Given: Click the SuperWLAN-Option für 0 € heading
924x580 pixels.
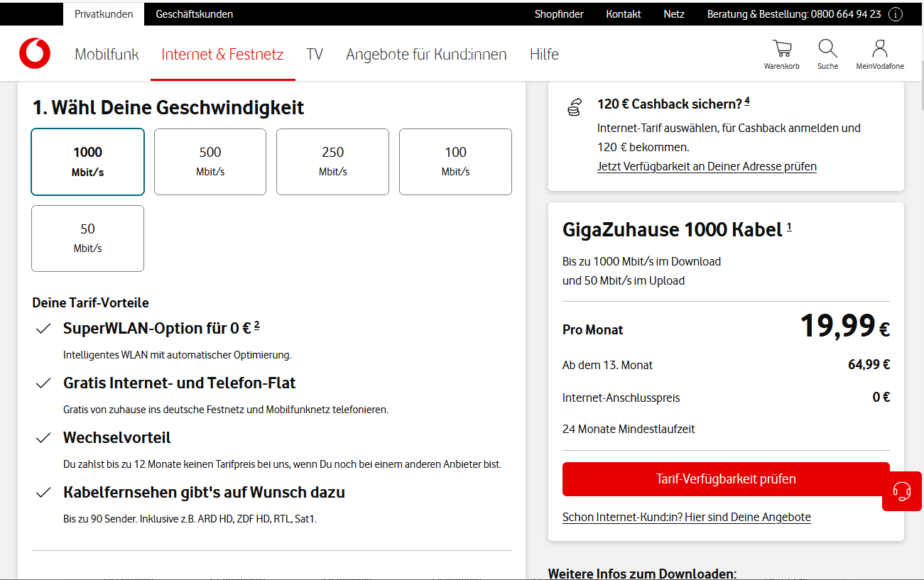Looking at the screenshot, I should point(157,329).
